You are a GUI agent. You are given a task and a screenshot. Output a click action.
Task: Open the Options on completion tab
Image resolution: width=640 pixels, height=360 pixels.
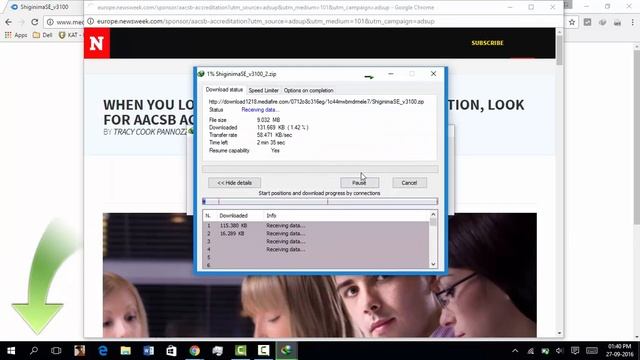(309, 90)
